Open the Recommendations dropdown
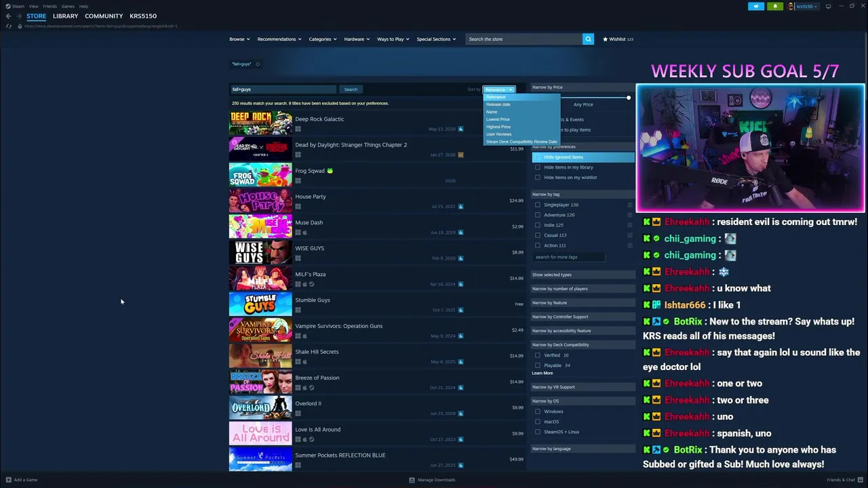This screenshot has height=488, width=868. click(279, 39)
